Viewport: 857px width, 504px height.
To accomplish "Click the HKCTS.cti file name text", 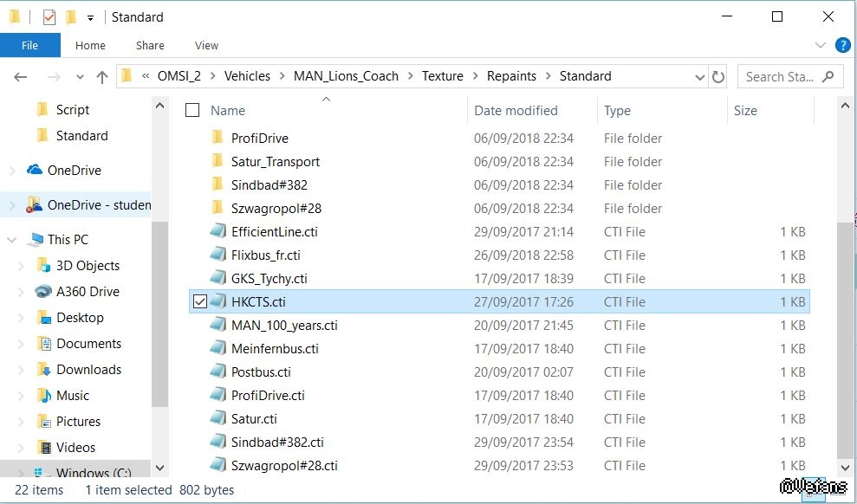I will click(258, 302).
